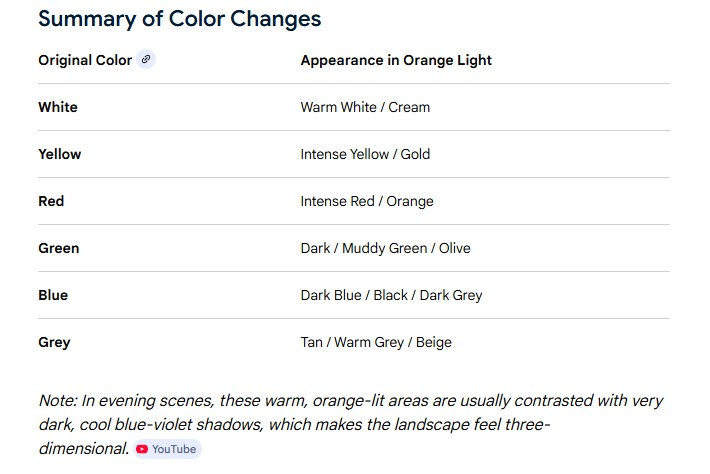Click the Intense Red / Orange cell

367,201
